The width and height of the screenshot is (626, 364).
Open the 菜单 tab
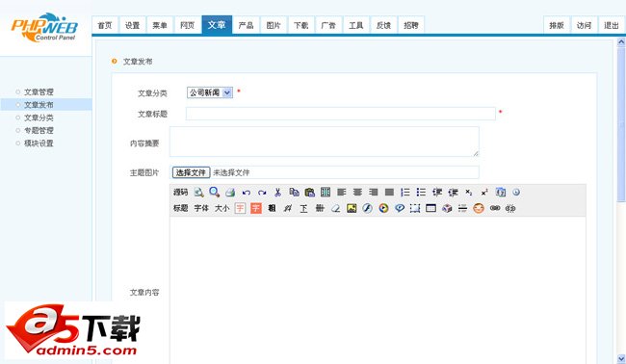[160, 26]
